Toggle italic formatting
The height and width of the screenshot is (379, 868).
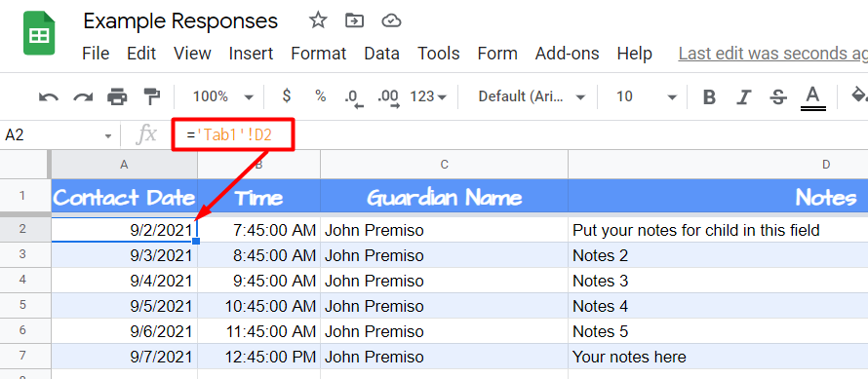744,97
